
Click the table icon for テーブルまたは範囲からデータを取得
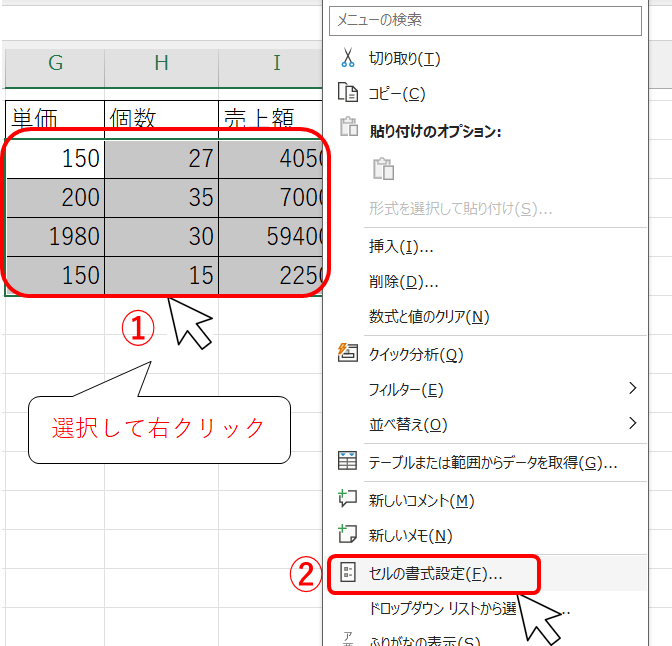348,462
